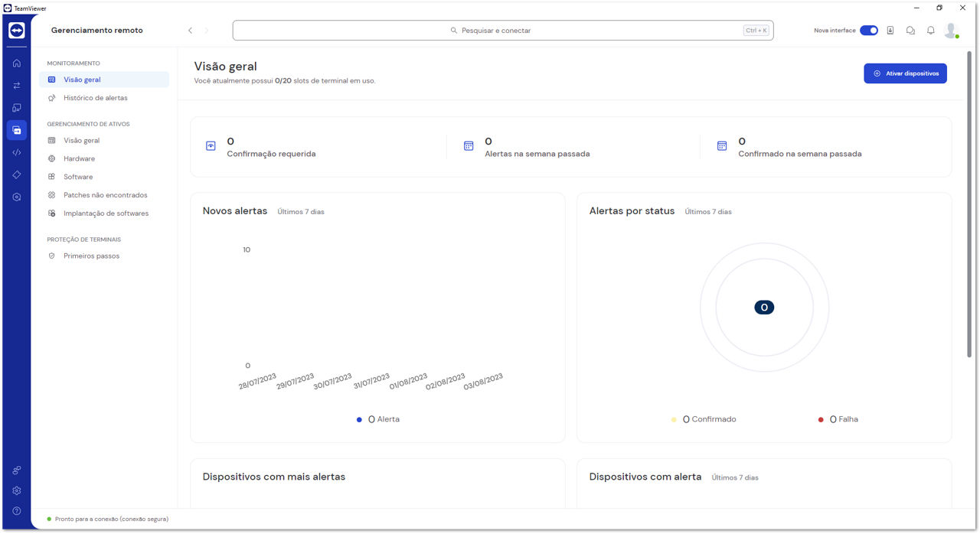Click the red Falha legend dot

tap(821, 419)
